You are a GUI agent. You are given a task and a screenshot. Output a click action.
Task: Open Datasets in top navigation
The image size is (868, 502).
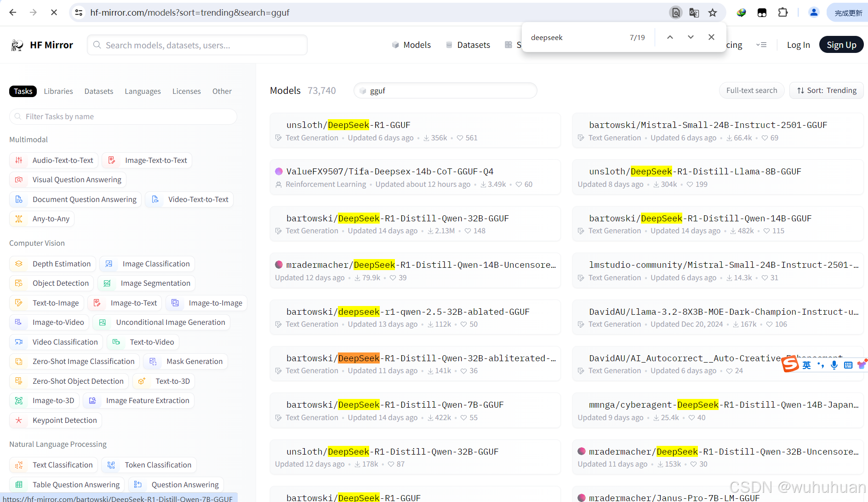[x=468, y=45]
